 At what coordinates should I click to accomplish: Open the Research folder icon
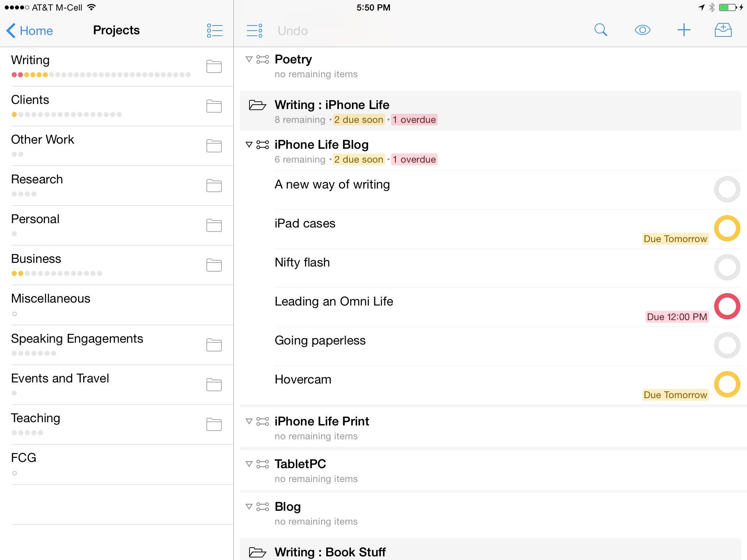click(214, 186)
